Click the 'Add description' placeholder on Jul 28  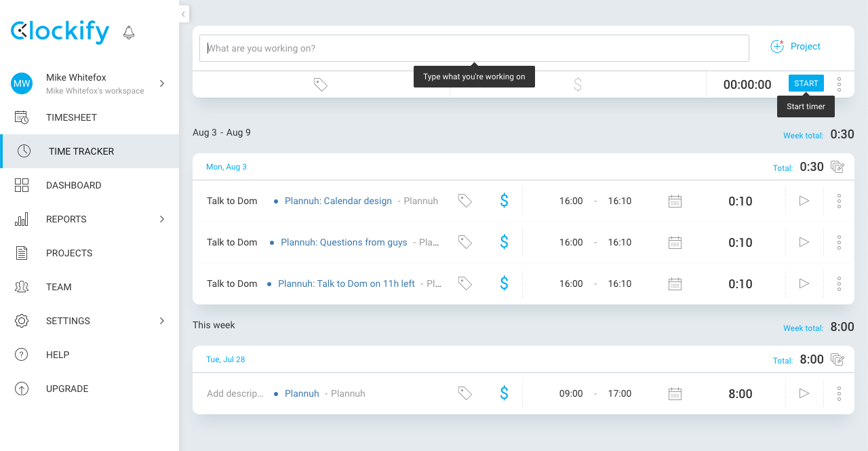pos(235,393)
